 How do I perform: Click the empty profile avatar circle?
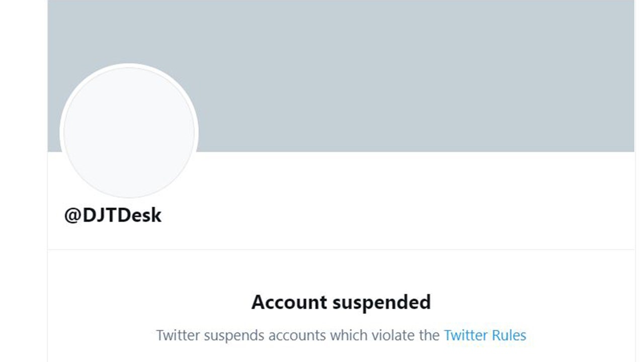pyautogui.click(x=129, y=132)
